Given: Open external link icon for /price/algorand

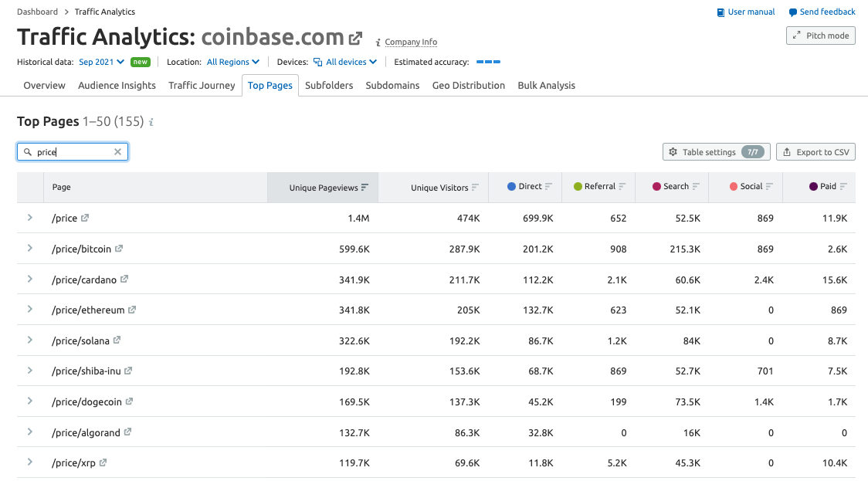Looking at the screenshot, I should (127, 432).
